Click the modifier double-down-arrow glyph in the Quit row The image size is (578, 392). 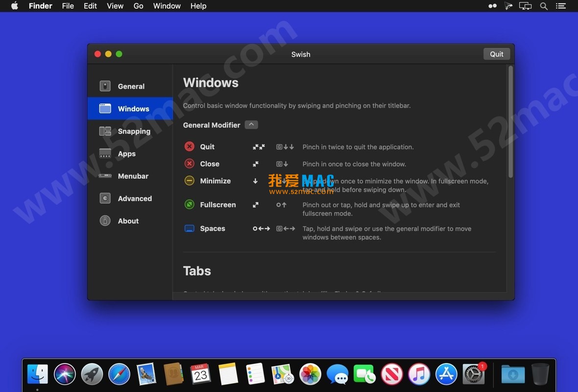[x=285, y=147]
